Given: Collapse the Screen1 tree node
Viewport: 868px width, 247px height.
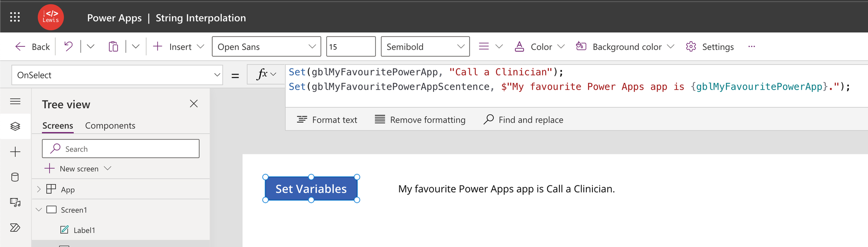Looking at the screenshot, I should pyautogui.click(x=39, y=210).
